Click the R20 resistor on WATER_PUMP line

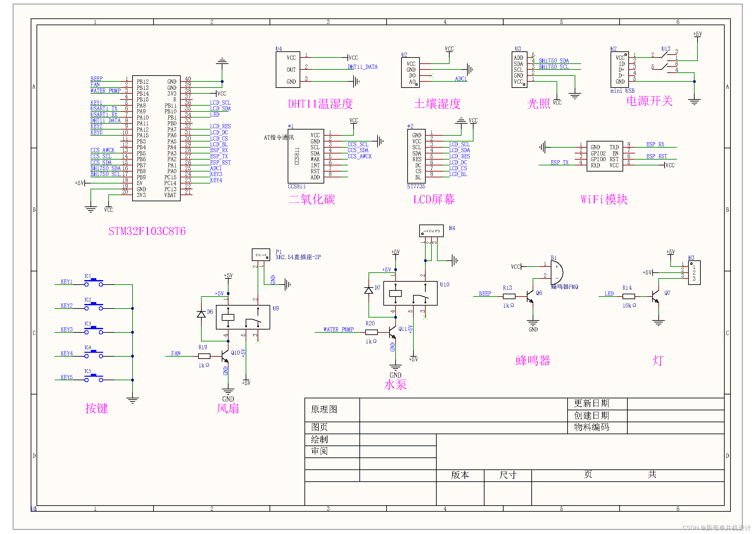[x=371, y=332]
